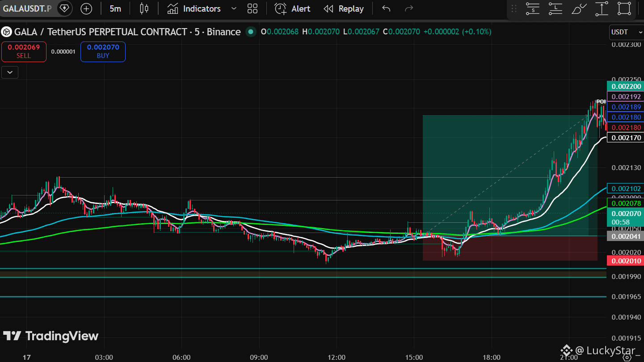Start bar Replay mode
Image resolution: width=644 pixels, height=362 pixels.
(344, 8)
